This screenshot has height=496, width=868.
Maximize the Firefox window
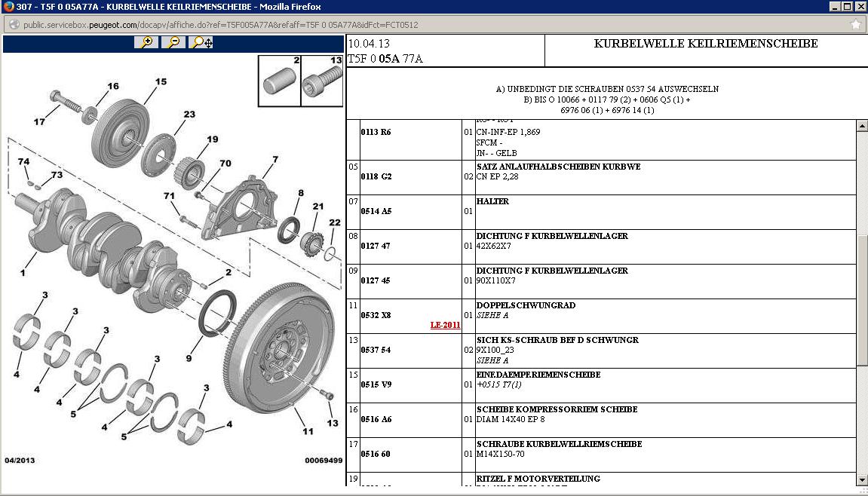[847, 7]
